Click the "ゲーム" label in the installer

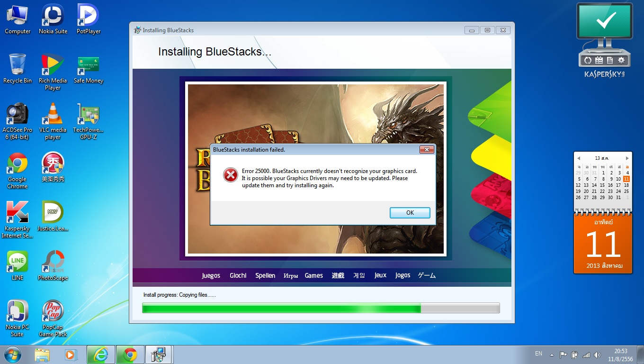[427, 275]
